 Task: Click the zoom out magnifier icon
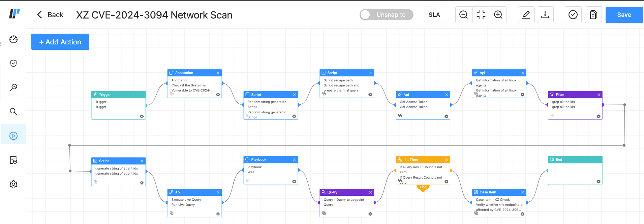point(464,15)
